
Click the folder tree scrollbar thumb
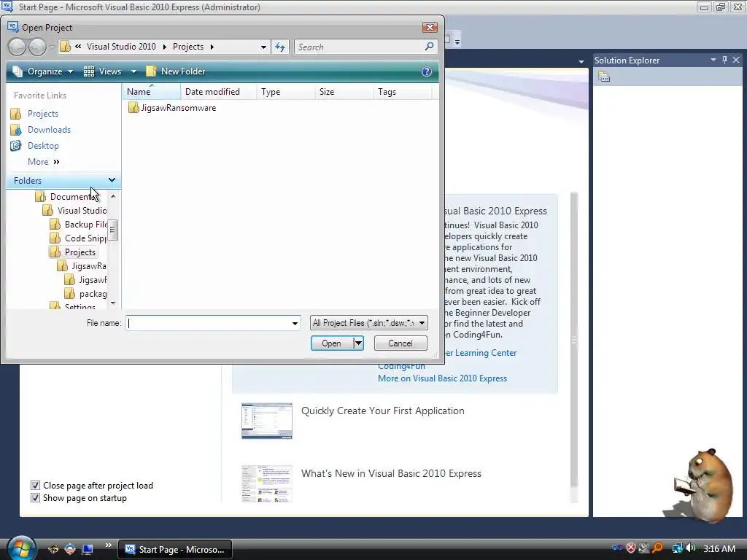click(x=113, y=230)
